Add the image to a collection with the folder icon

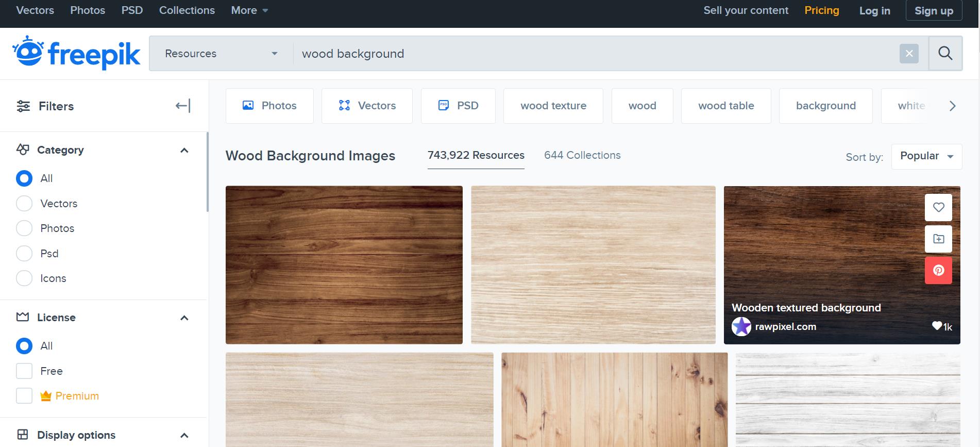(x=938, y=239)
